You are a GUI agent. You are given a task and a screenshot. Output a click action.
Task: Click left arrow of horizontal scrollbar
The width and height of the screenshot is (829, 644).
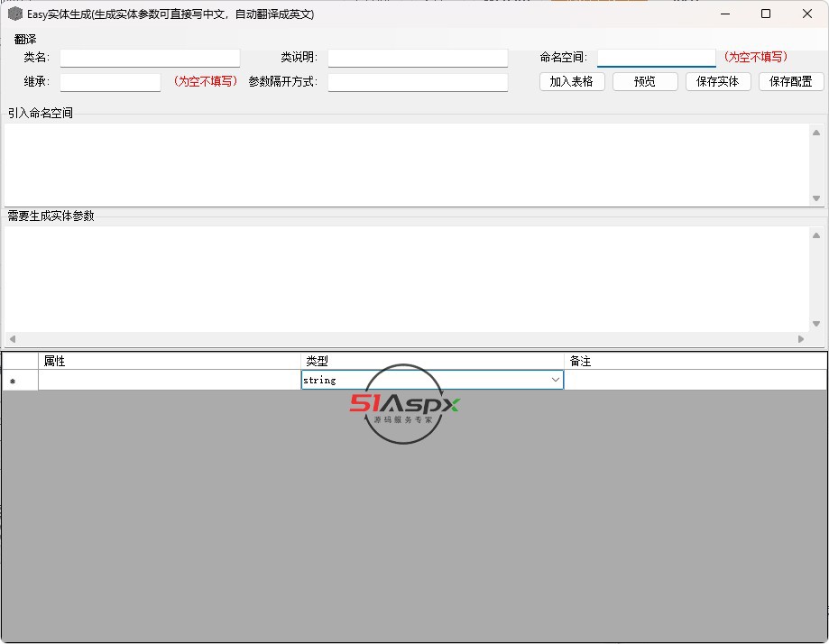(x=12, y=339)
